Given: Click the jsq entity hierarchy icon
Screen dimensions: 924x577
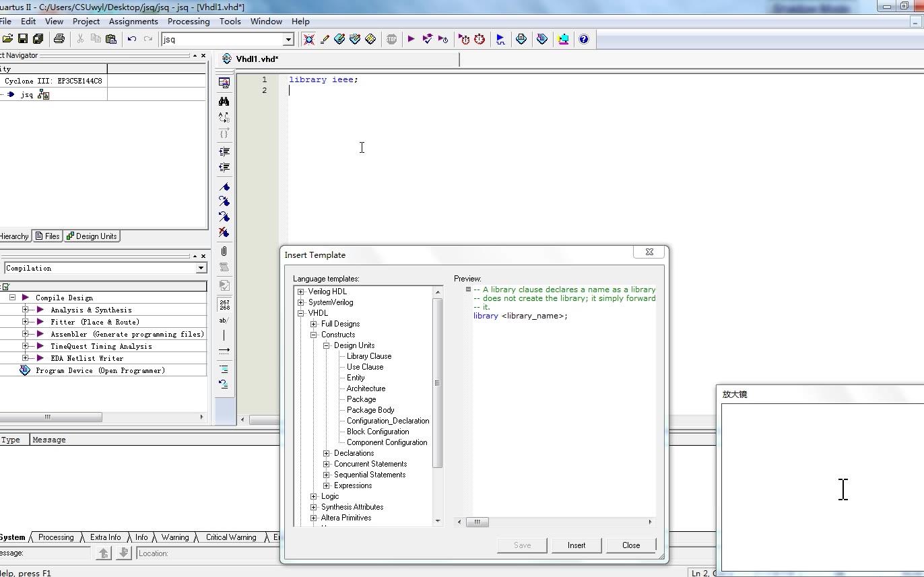Looking at the screenshot, I should [43, 95].
